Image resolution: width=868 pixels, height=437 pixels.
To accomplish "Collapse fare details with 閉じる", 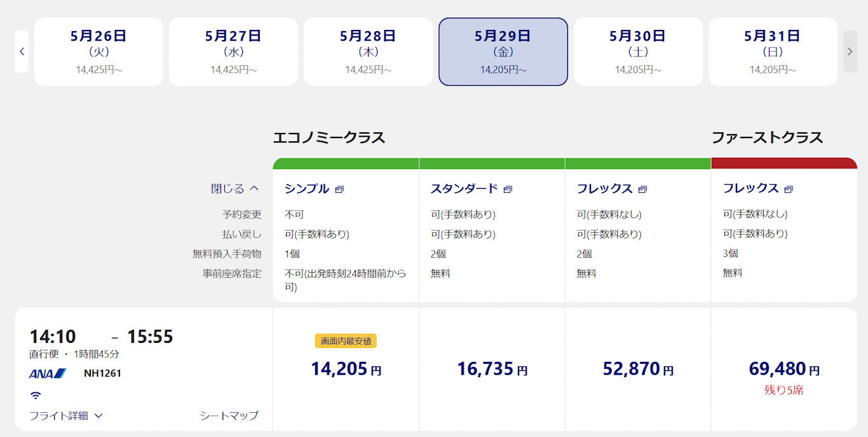I will pos(234,189).
